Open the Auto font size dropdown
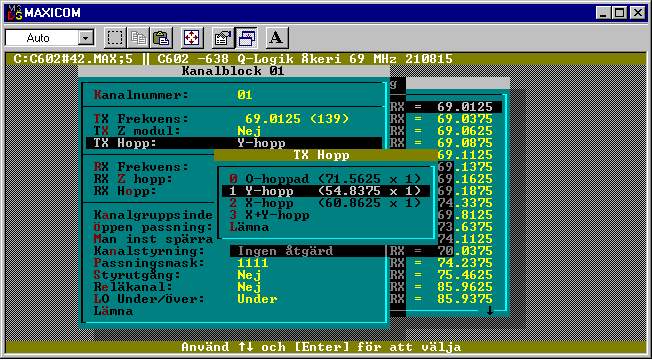Viewport: 652px width, 360px height. click(86, 39)
